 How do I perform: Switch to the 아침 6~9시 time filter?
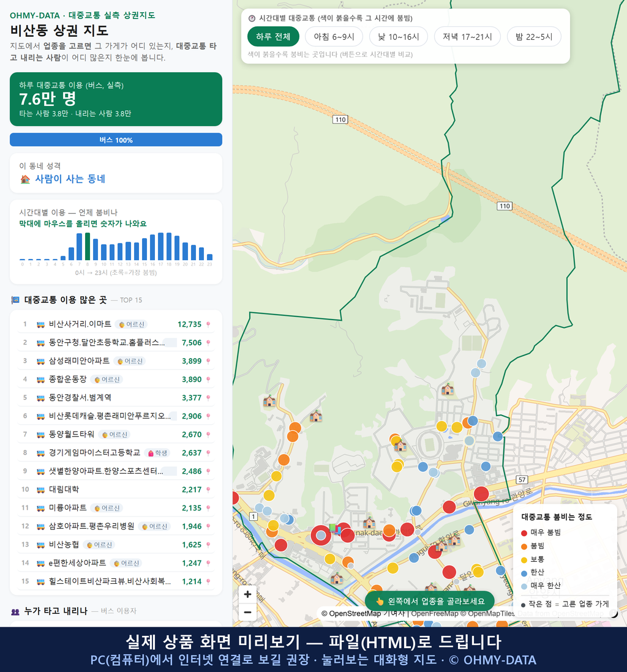tap(334, 37)
